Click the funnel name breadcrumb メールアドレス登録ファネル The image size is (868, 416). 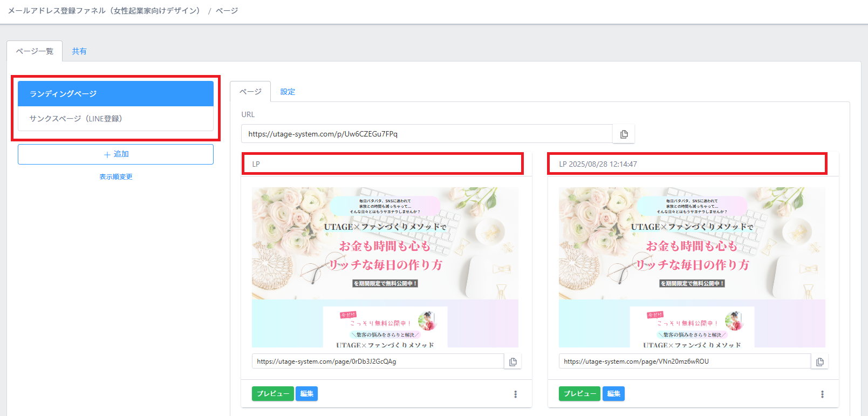[x=104, y=11]
